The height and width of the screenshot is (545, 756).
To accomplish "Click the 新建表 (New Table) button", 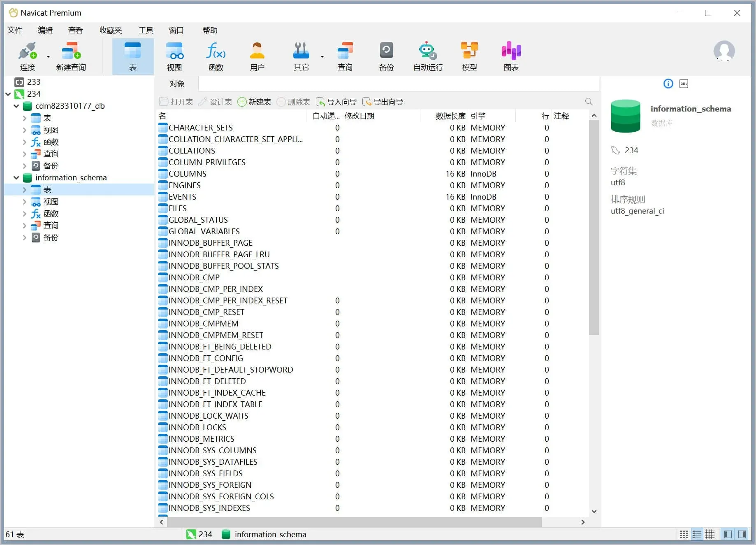I will (x=255, y=102).
